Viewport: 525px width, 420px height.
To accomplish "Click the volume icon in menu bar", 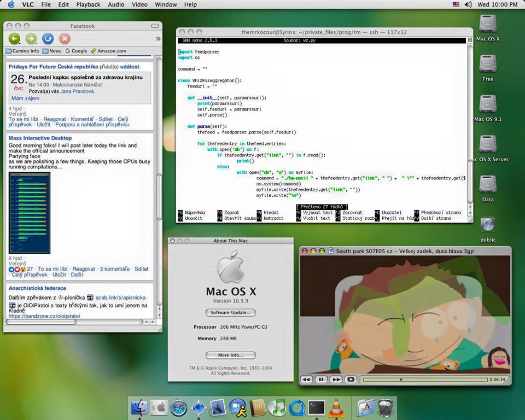I will click(x=468, y=4).
